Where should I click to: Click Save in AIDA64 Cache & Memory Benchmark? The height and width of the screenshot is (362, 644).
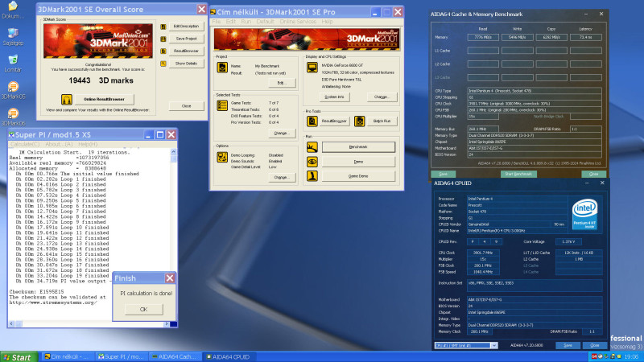(x=444, y=174)
